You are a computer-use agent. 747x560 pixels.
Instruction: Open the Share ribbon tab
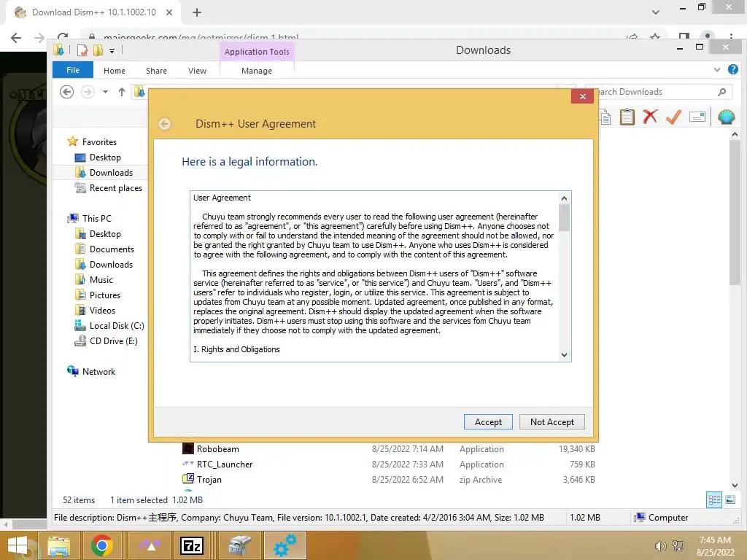(x=156, y=71)
